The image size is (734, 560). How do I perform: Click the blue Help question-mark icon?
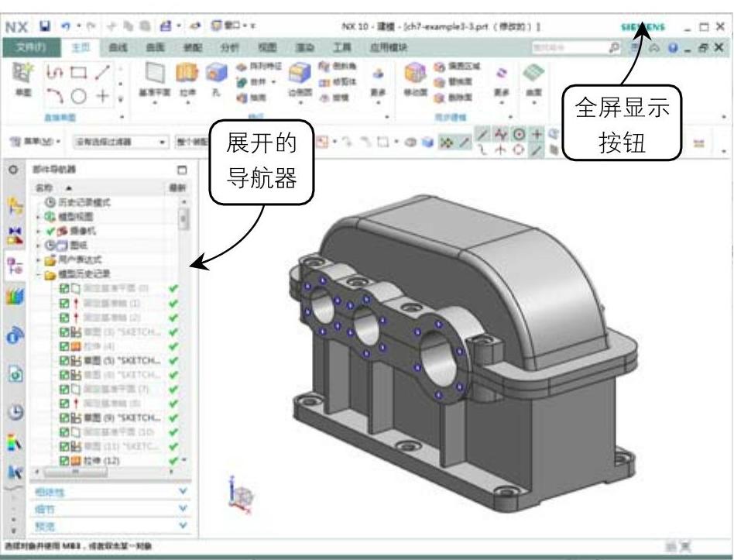pyautogui.click(x=673, y=48)
